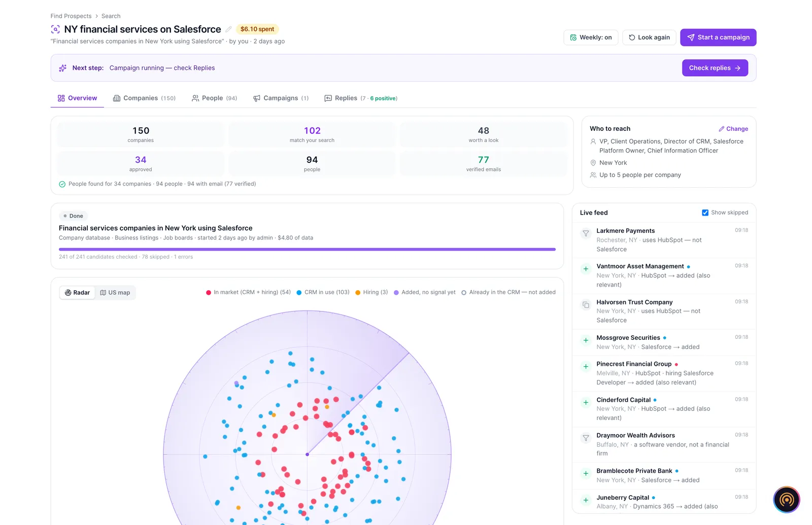Click the Start a campaign button
This screenshot has width=812, height=525.
[718, 38]
